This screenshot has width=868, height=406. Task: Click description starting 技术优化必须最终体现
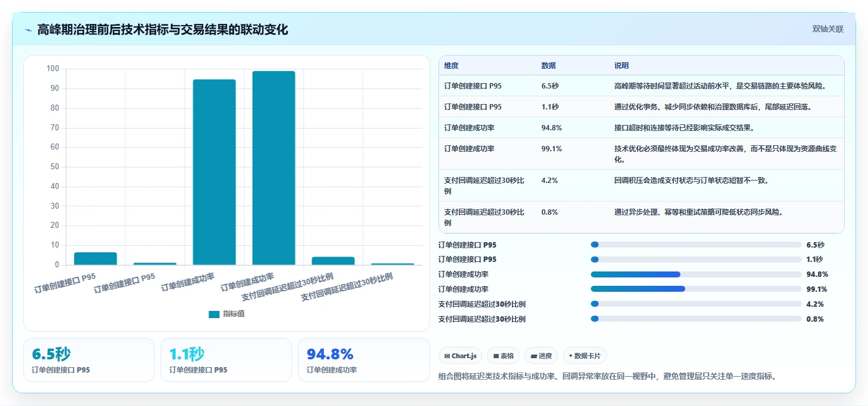725,154
